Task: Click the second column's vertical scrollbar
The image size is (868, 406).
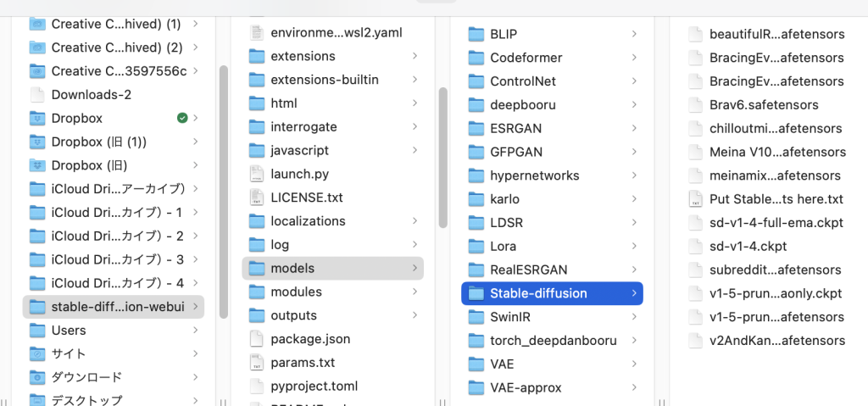Action: (442, 157)
